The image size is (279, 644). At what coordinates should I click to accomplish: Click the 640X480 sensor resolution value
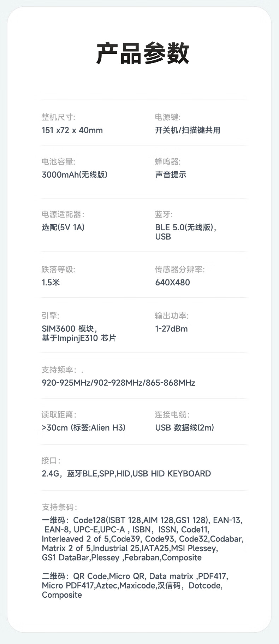point(172,283)
